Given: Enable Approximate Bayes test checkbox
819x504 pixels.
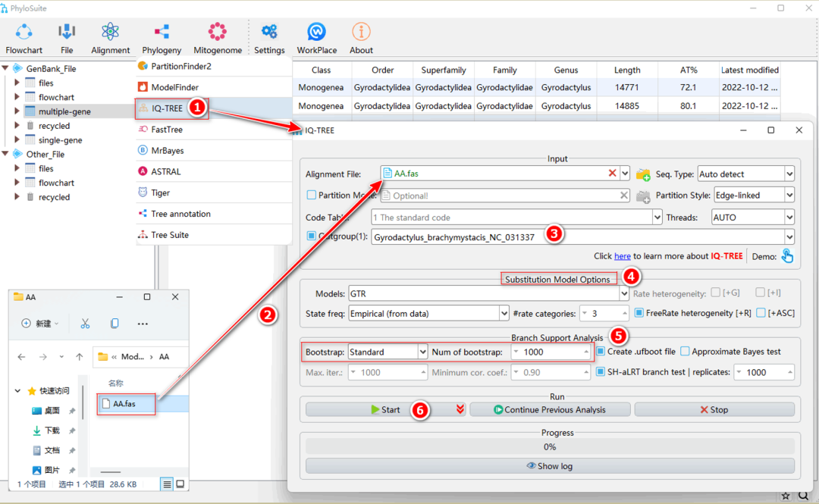Looking at the screenshot, I should tap(685, 351).
